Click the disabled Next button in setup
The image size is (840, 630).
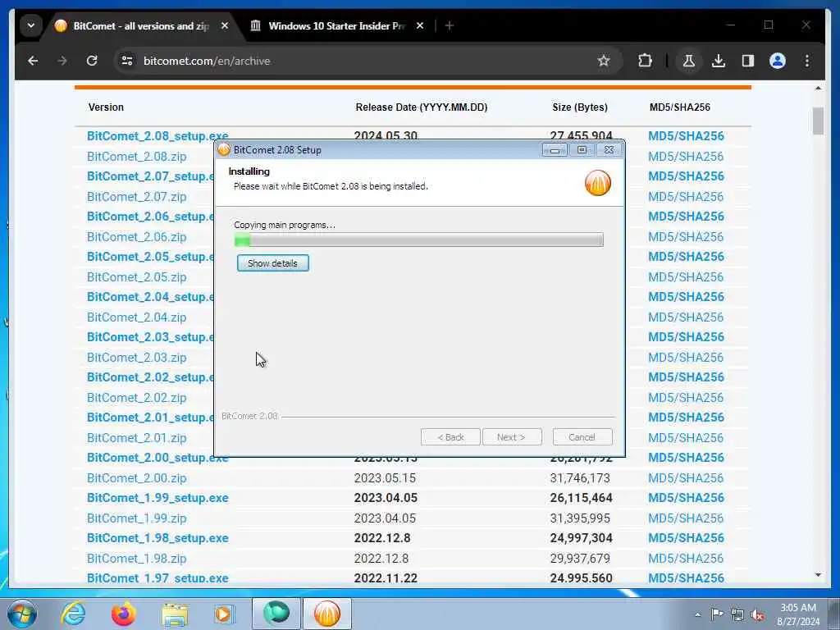(x=512, y=437)
